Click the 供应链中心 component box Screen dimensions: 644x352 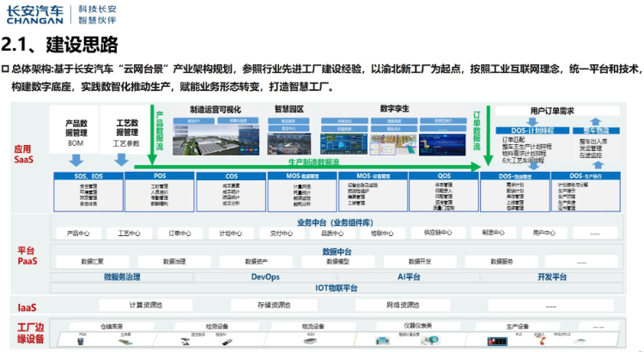point(438,233)
